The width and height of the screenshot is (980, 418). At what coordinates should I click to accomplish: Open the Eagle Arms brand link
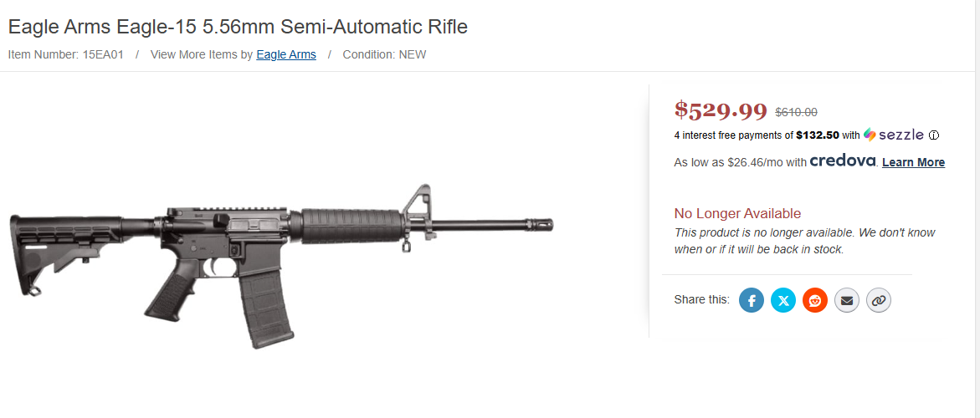[x=286, y=55]
